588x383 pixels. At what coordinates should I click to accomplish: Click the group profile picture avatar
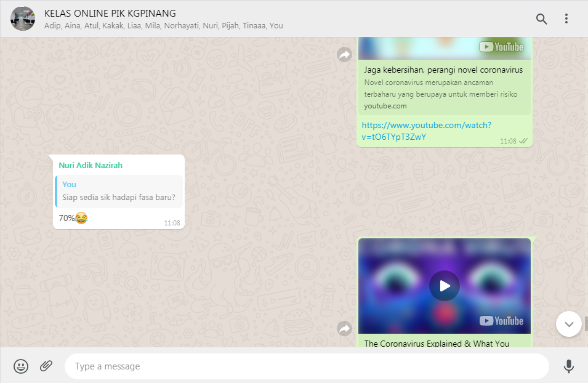click(23, 18)
